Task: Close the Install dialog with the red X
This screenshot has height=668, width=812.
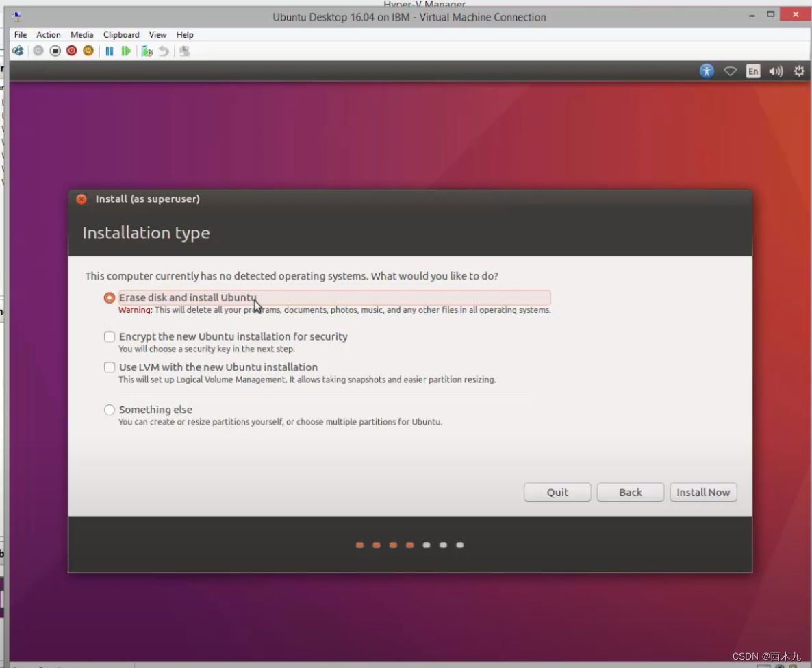Action: click(81, 199)
